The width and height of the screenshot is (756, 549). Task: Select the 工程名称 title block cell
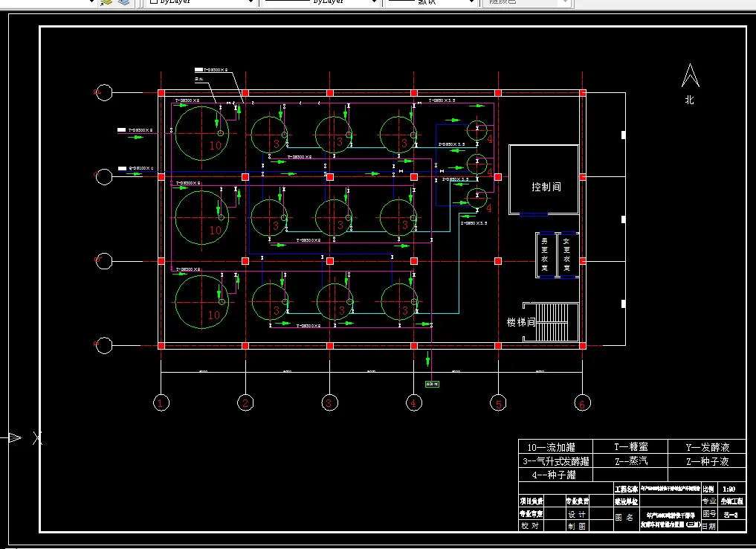coord(627,489)
